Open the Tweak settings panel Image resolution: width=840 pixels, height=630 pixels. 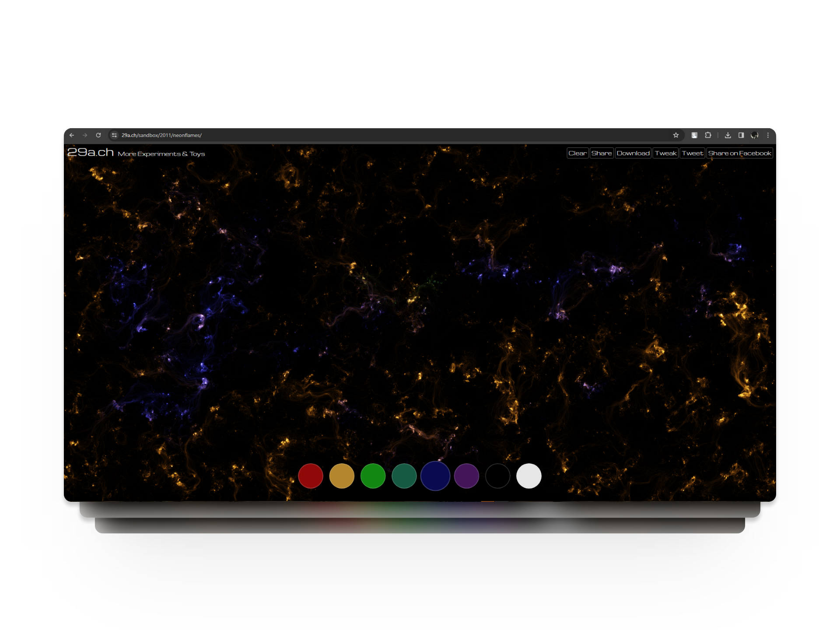tap(665, 153)
